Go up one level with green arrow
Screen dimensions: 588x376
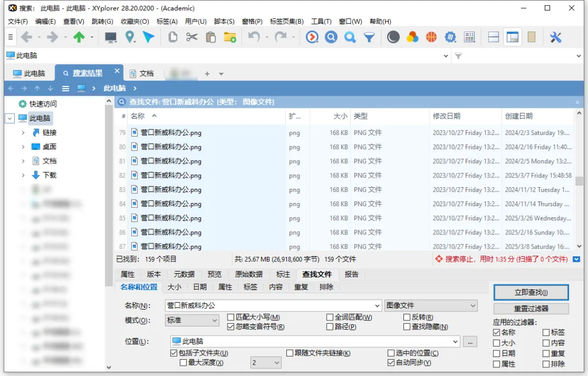(79, 37)
